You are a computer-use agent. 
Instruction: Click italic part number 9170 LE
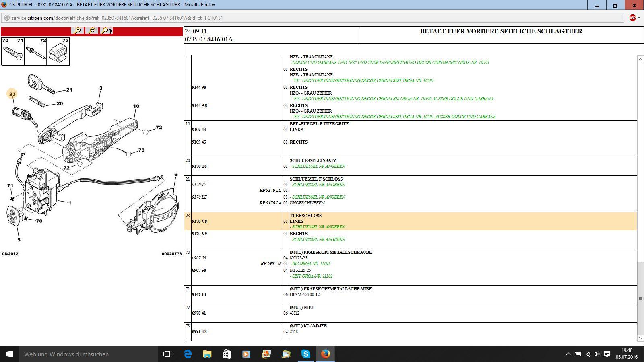pyautogui.click(x=199, y=197)
